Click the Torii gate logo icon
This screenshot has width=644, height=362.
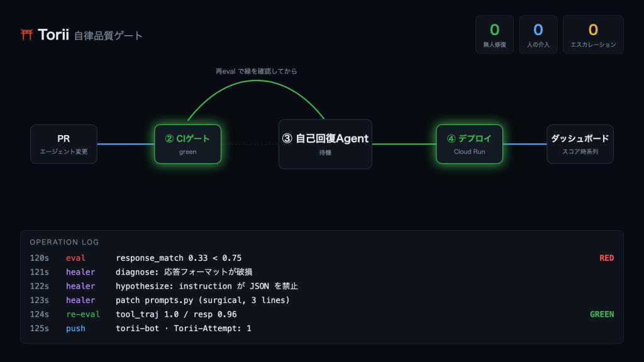[x=26, y=35]
